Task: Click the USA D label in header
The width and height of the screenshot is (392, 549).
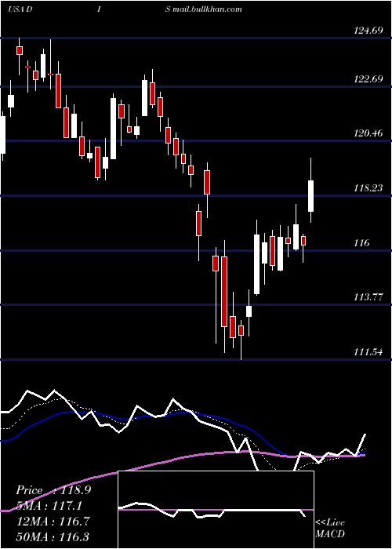Action: [20, 9]
